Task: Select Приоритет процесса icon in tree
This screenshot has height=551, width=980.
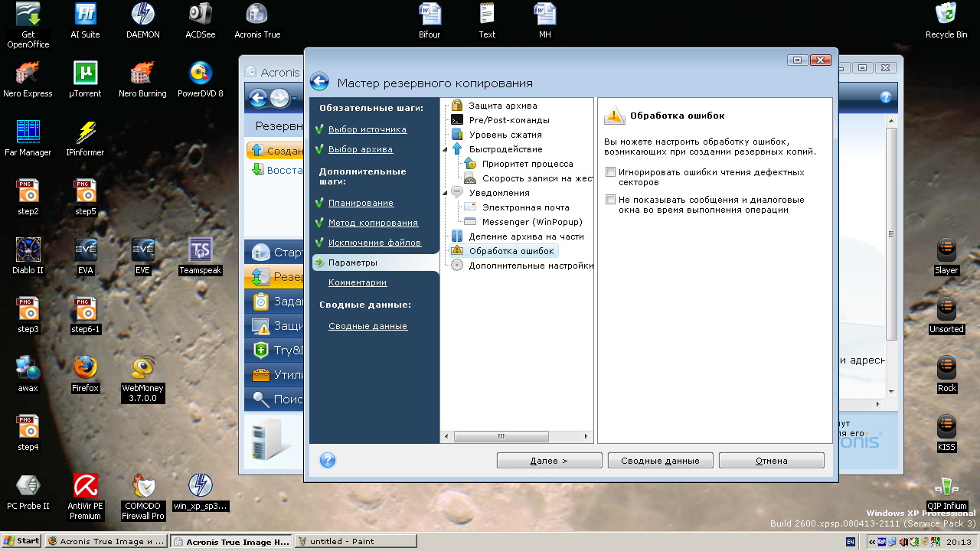Action: click(x=470, y=164)
